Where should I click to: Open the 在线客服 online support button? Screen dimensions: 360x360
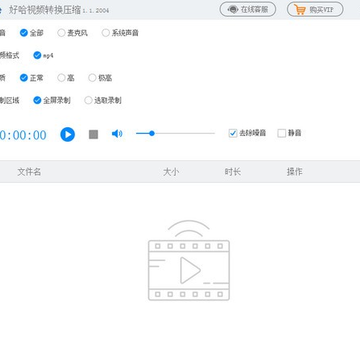248,9
